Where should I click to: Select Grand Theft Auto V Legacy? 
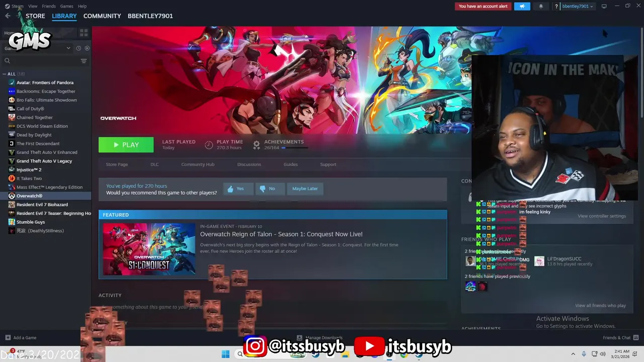[44, 161]
